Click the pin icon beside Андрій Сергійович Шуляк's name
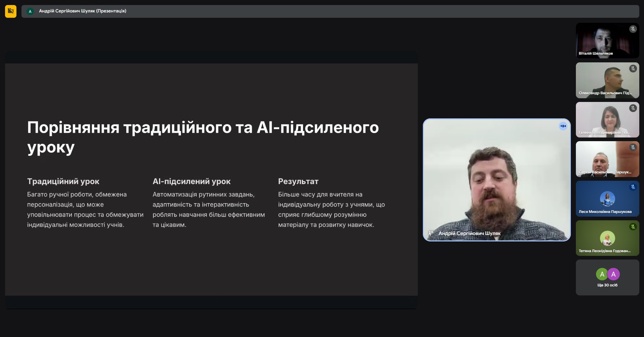This screenshot has height=337, width=644. 431,233
